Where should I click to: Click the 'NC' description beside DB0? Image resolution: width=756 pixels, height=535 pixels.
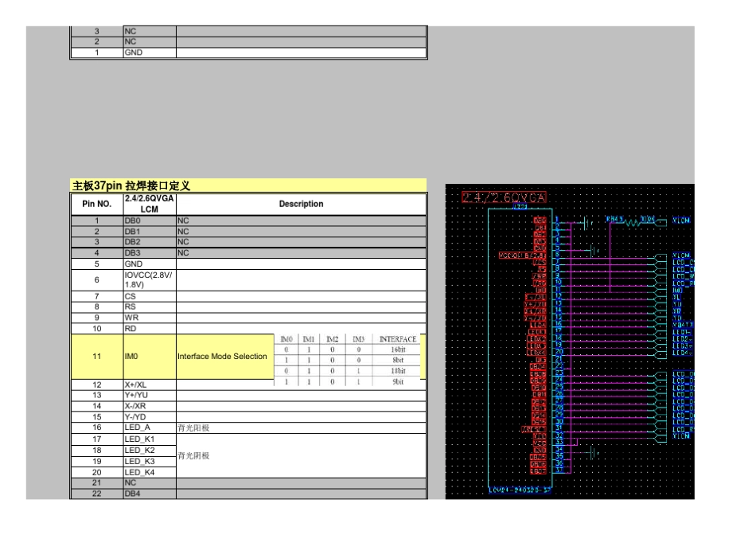click(x=302, y=221)
